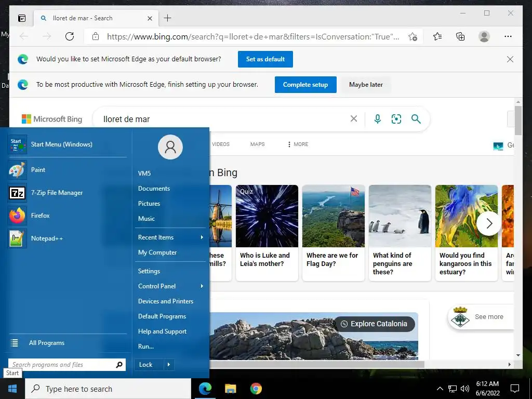Open a new tab with plus button

pyautogui.click(x=168, y=18)
